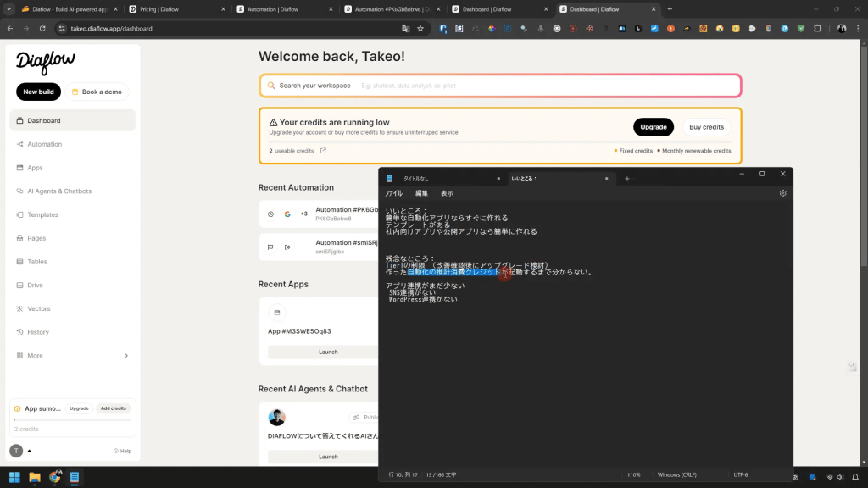868x488 pixels.
Task: Add a new Notepad tab
Action: tap(627, 179)
